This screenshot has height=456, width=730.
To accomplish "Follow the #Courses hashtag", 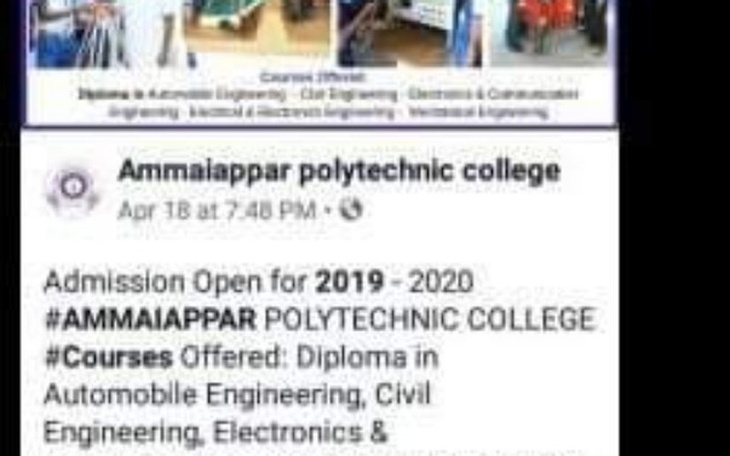I will click(108, 358).
